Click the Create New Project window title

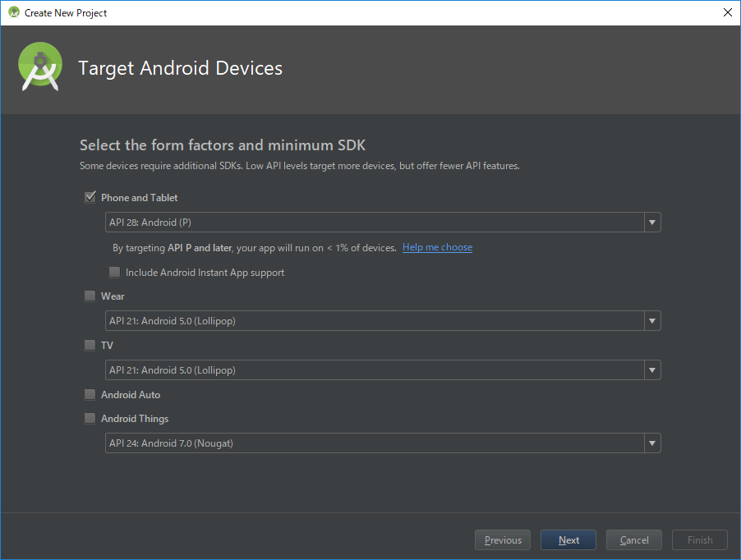[x=66, y=13]
